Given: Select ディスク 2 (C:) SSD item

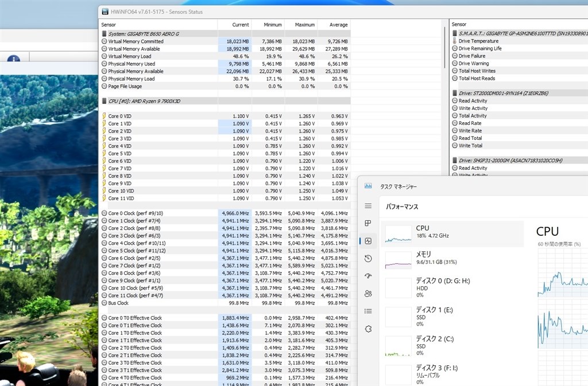Looking at the screenshot, I should tap(452, 346).
